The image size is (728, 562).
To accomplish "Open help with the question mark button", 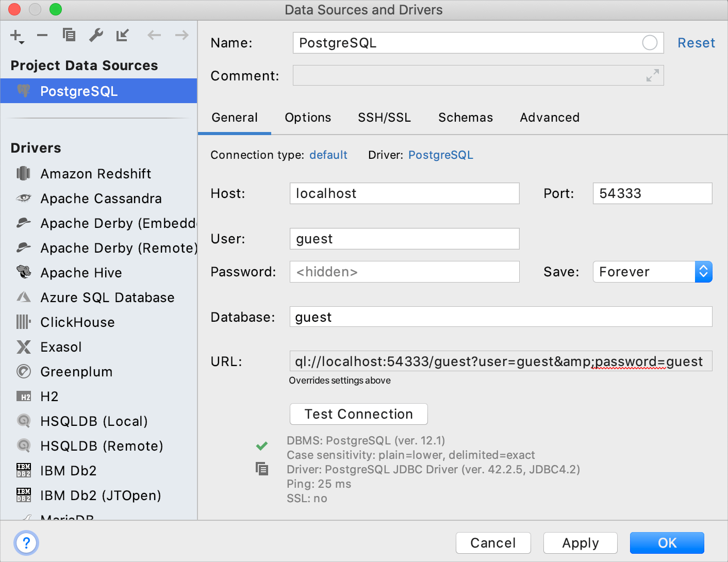I will coord(26,543).
